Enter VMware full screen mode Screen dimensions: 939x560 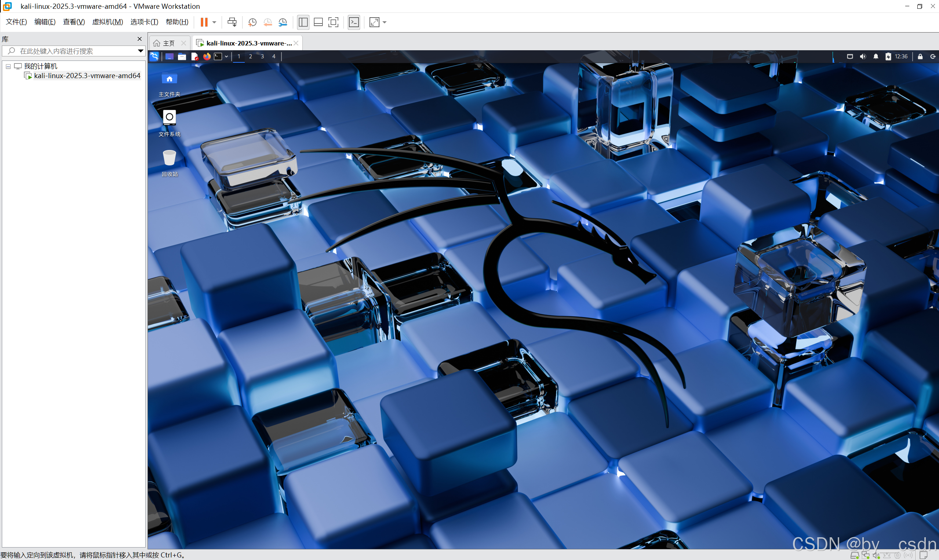[334, 22]
